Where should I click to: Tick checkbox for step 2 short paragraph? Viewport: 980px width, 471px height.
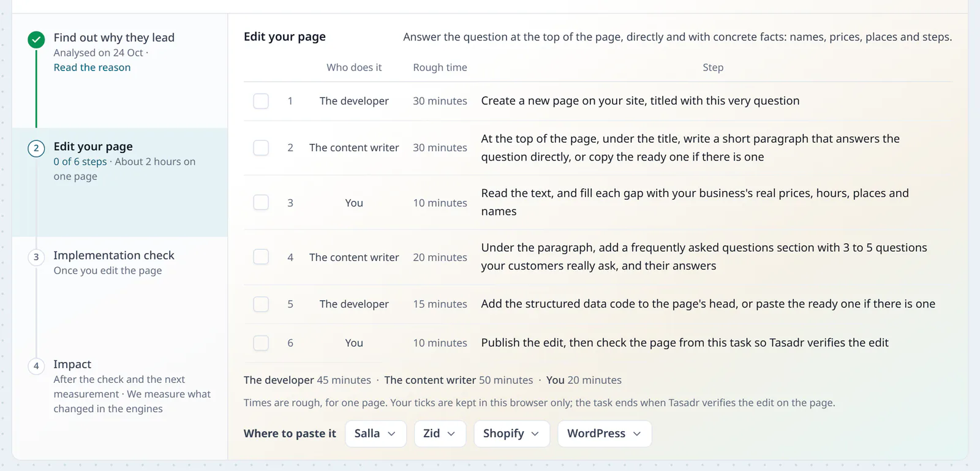[261, 148]
